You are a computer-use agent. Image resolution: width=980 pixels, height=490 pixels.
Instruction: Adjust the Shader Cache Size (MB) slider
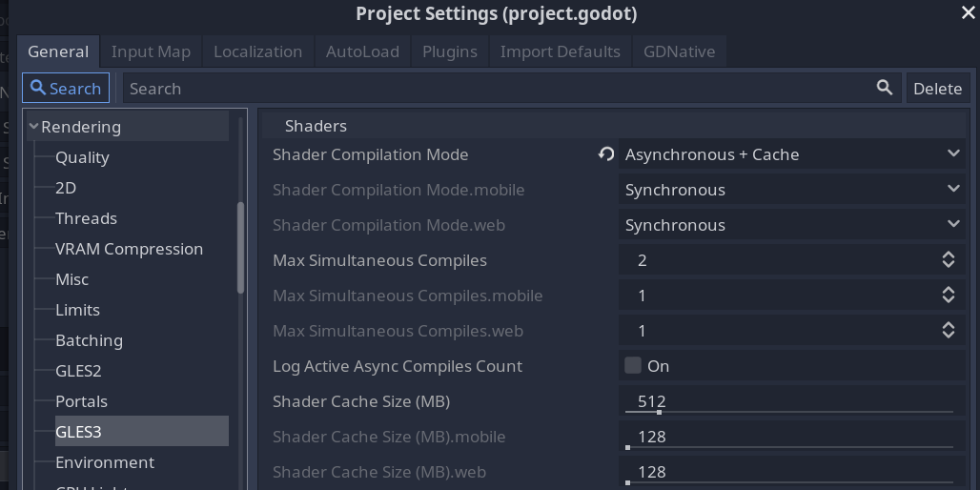pos(788,412)
